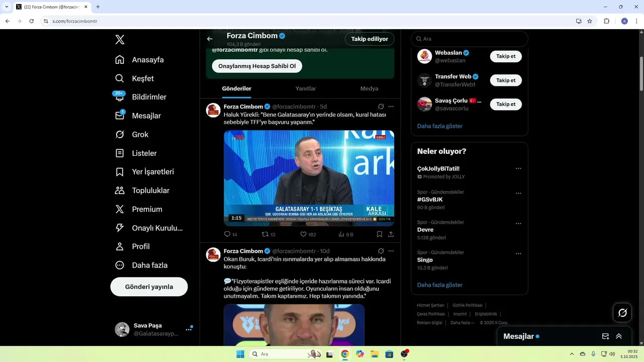
Task: Open Topluluklar people icon
Action: coord(120,191)
